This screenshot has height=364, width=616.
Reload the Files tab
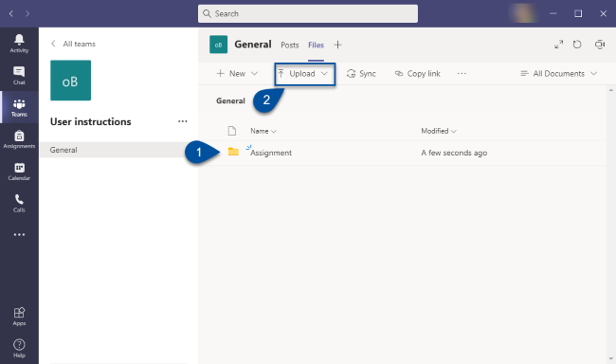[577, 45]
